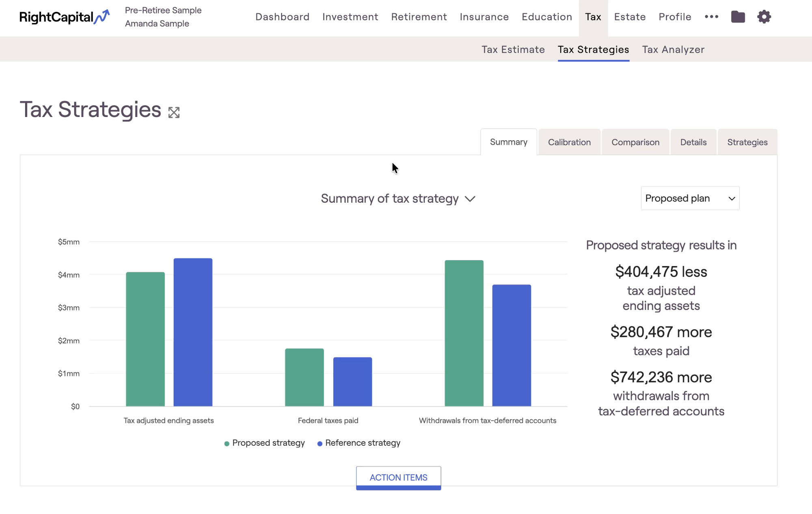
Task: Open the Retirement menu
Action: [x=419, y=17]
